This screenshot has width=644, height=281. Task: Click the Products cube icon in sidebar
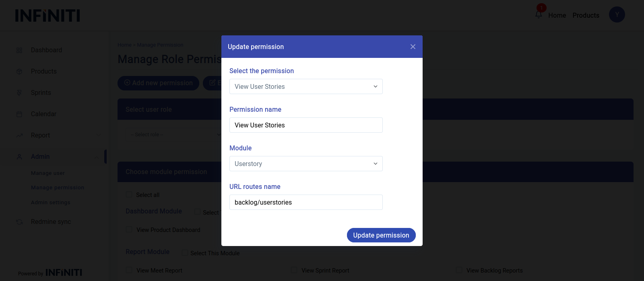tap(19, 72)
